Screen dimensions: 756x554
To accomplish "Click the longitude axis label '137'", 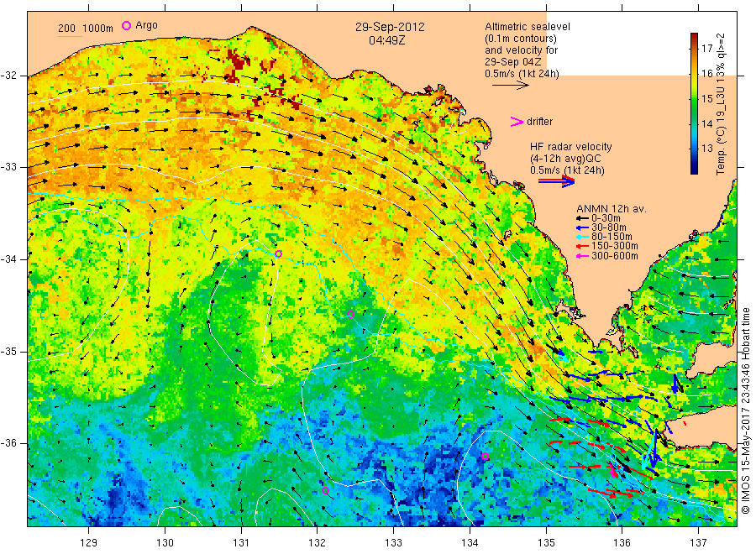I will tap(698, 543).
